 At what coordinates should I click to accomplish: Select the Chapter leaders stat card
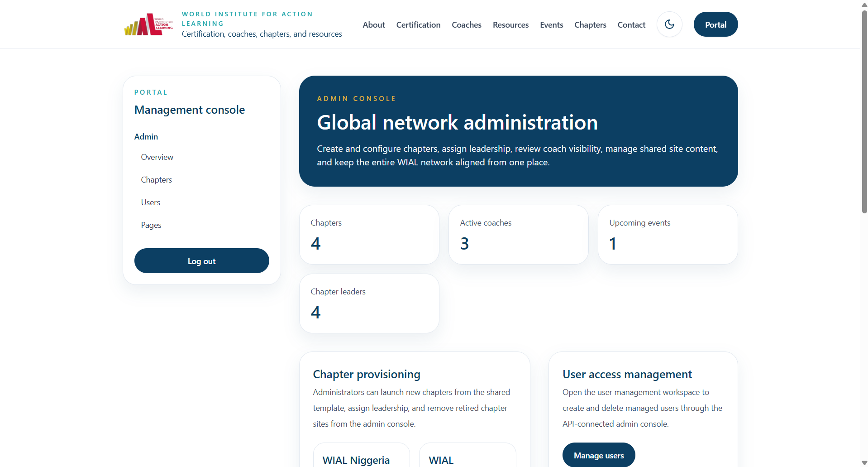click(369, 303)
